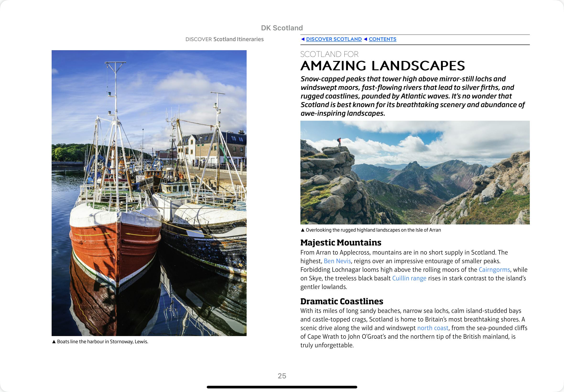The height and width of the screenshot is (392, 564).
Task: Click the triangle marker beside the Stornoway caption
Action: point(54,342)
